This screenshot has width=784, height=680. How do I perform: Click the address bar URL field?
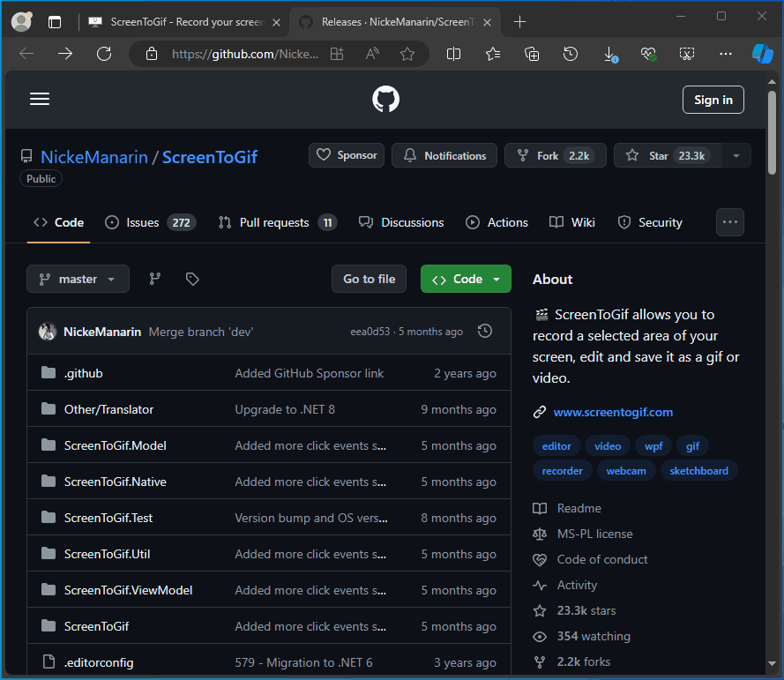[245, 54]
